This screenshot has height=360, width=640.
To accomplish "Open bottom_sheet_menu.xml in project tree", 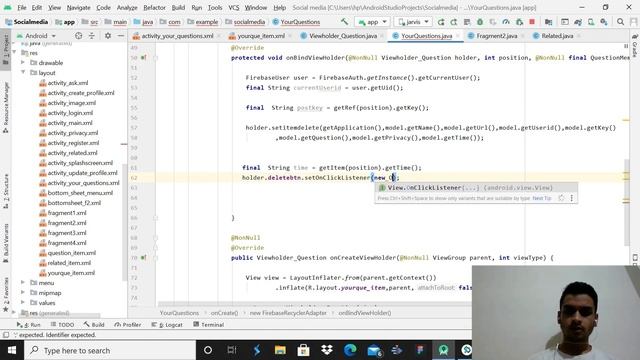I will click(x=80, y=193).
